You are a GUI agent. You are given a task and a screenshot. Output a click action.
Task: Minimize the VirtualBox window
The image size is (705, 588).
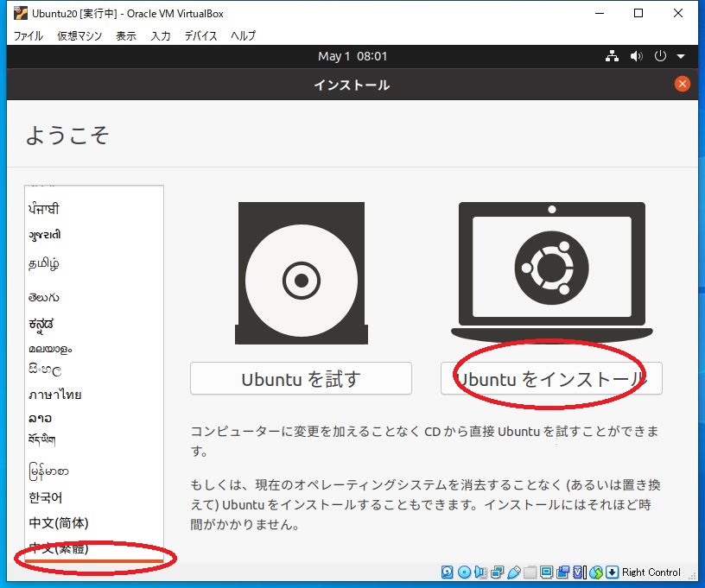(x=600, y=13)
